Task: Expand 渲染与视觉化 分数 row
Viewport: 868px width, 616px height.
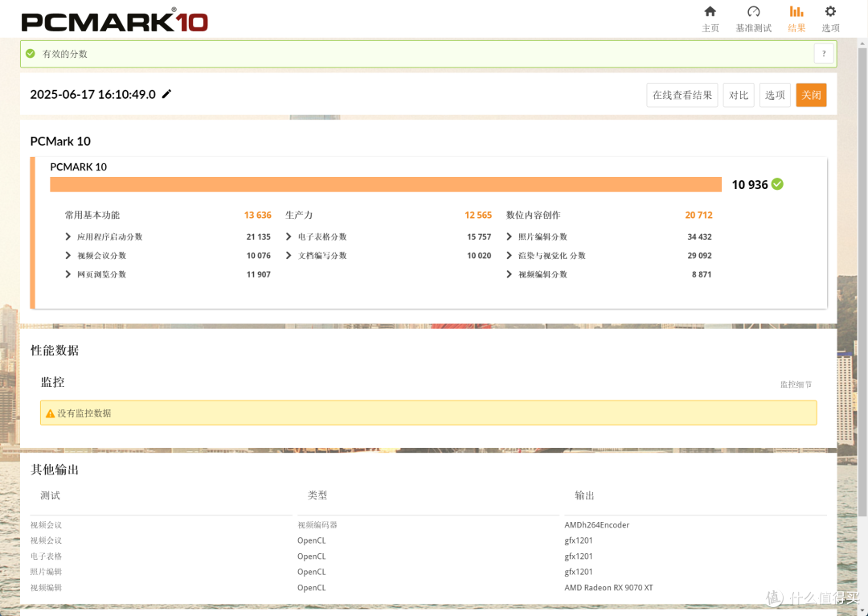Action: coord(510,256)
